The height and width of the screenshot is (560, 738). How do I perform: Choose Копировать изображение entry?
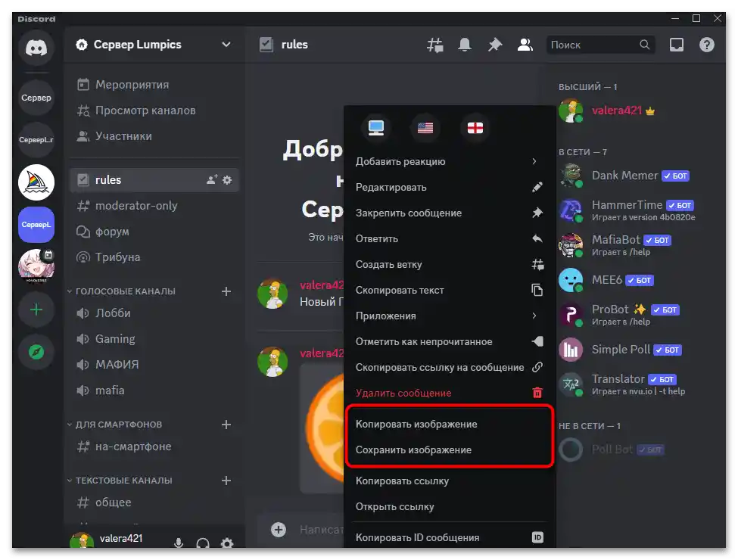450,425
